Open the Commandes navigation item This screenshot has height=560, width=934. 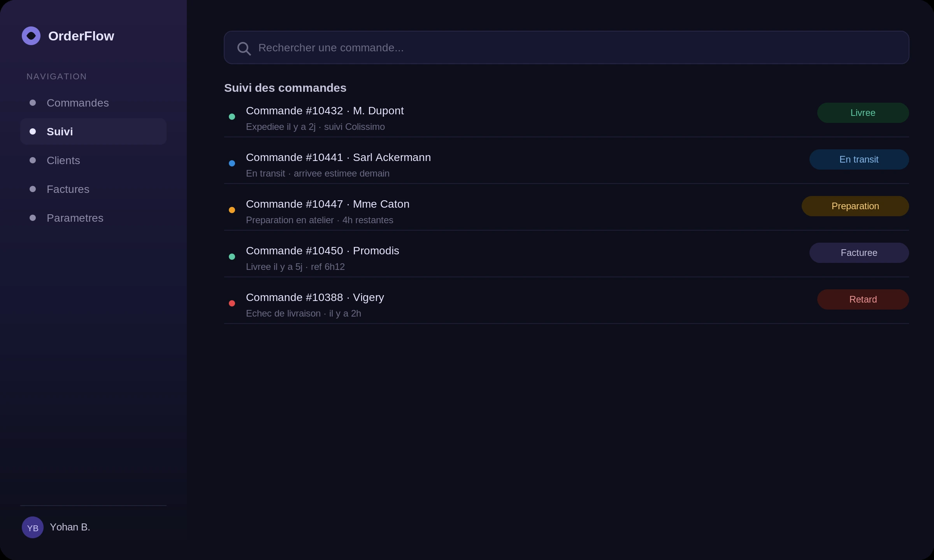(93, 103)
